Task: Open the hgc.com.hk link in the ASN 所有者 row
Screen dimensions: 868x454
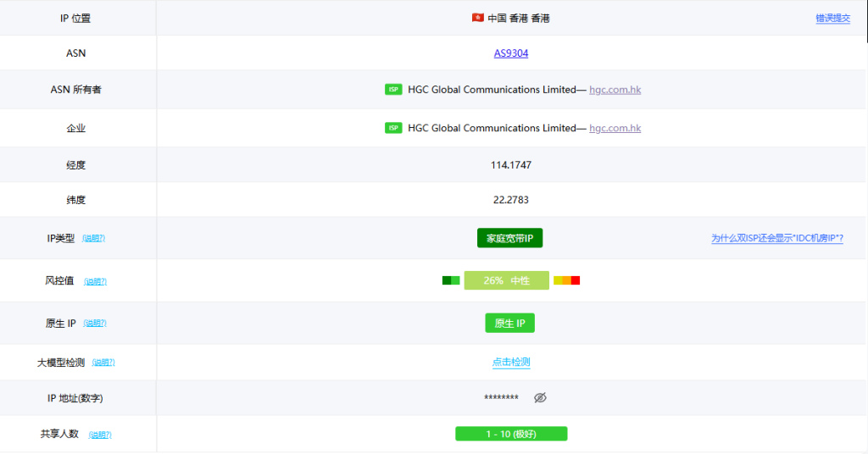Action: pyautogui.click(x=615, y=90)
